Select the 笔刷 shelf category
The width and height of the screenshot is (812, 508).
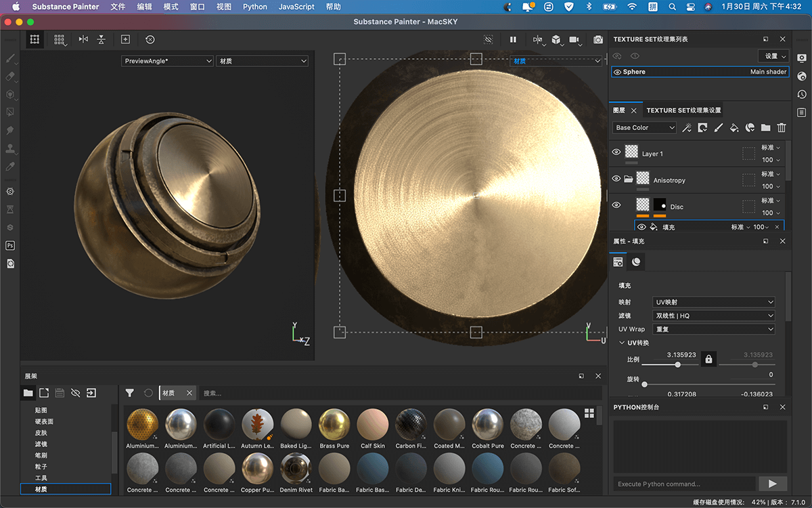(x=41, y=455)
